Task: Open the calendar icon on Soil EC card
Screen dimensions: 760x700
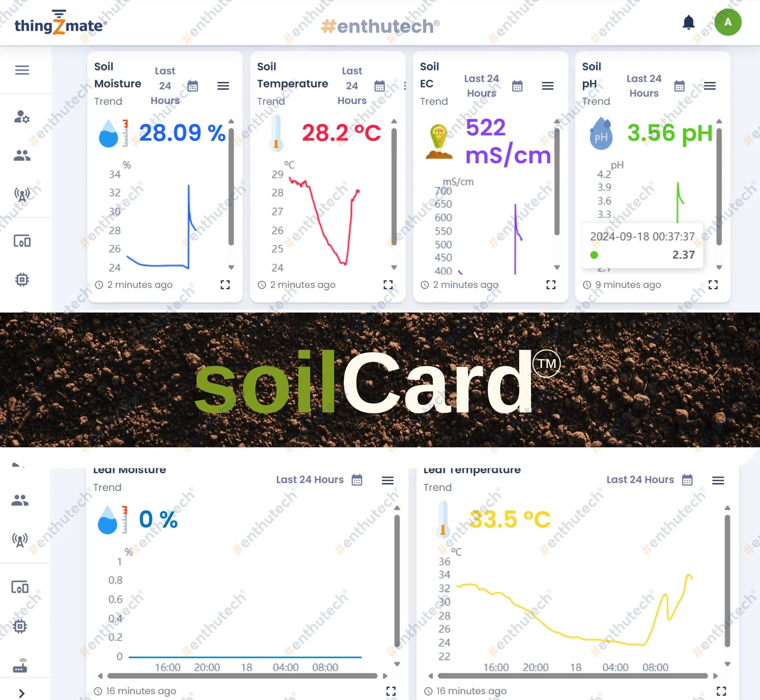Action: 517,86
